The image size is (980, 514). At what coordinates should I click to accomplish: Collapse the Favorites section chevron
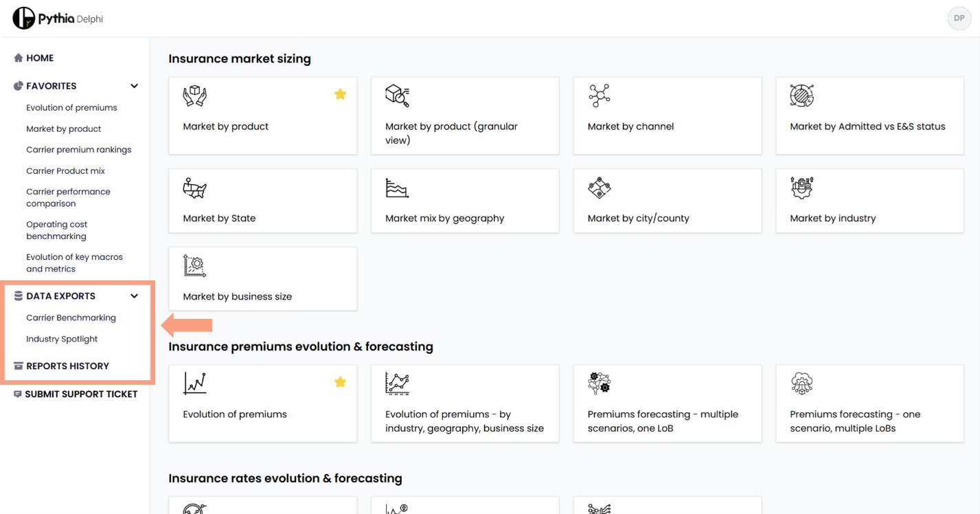tap(135, 86)
